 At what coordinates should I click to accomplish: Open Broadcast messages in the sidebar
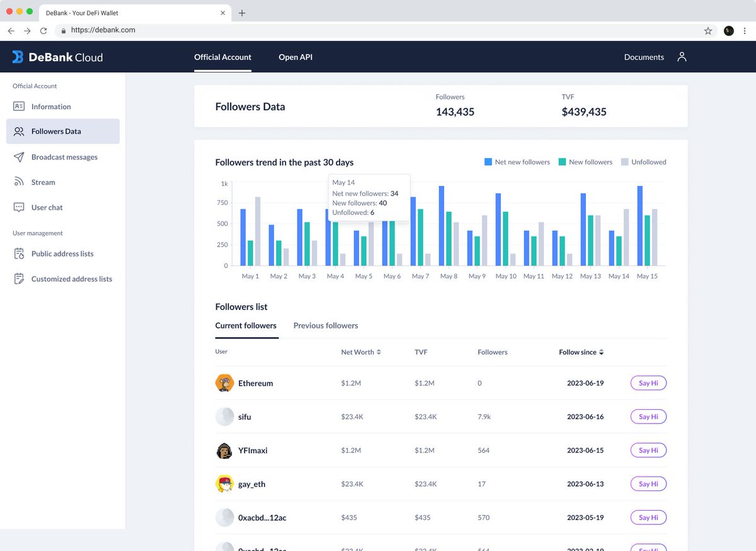pos(63,157)
